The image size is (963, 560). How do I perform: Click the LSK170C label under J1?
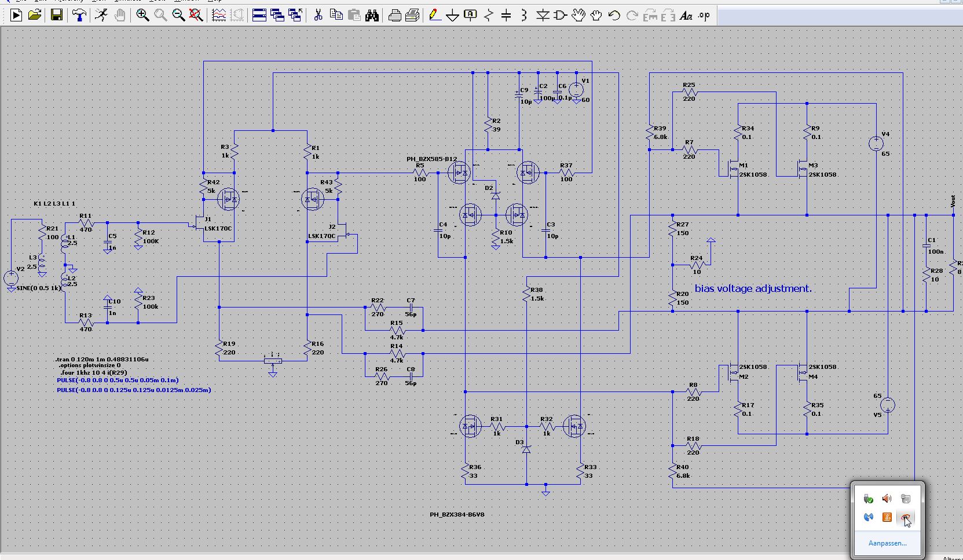pyautogui.click(x=218, y=229)
